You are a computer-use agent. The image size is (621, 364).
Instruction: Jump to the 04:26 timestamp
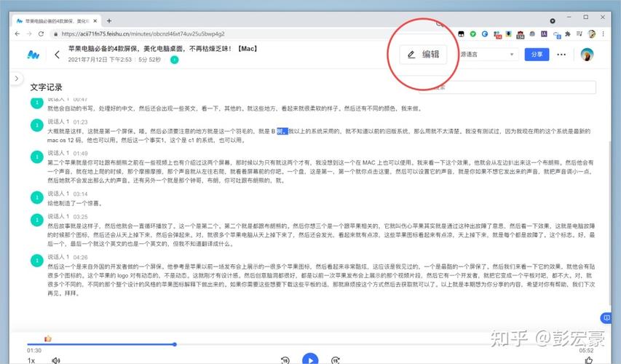[80, 257]
